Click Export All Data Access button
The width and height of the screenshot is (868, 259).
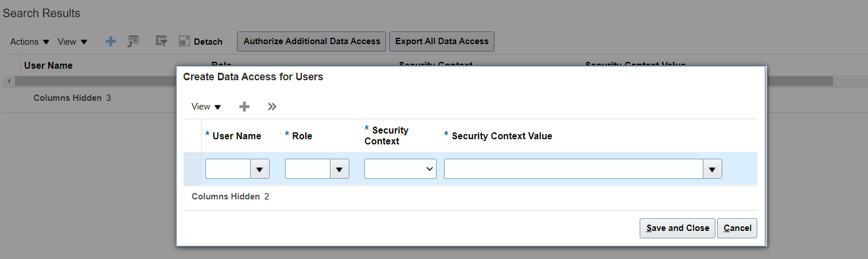(442, 41)
